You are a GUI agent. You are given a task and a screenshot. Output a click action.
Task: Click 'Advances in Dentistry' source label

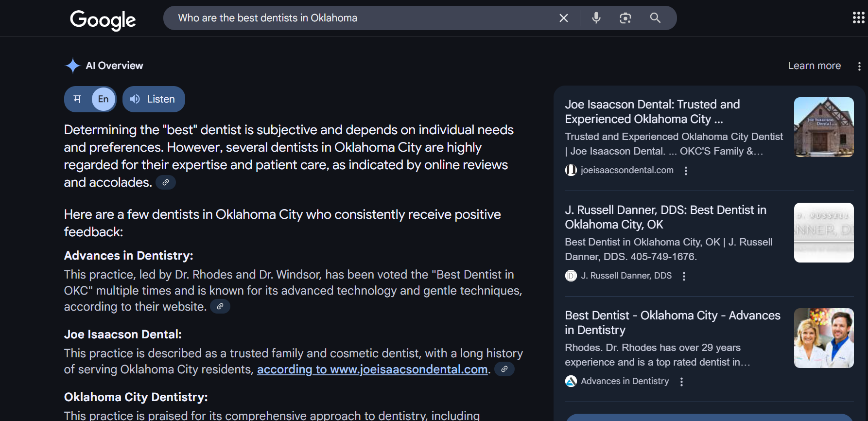click(x=625, y=381)
